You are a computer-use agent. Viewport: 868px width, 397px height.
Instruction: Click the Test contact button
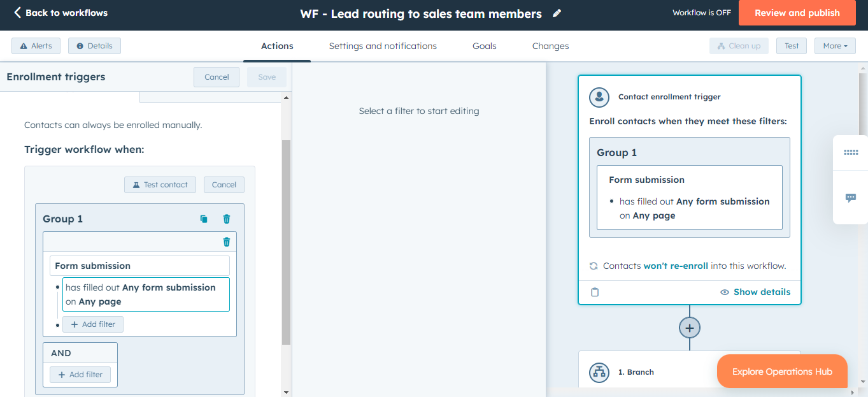pos(160,184)
